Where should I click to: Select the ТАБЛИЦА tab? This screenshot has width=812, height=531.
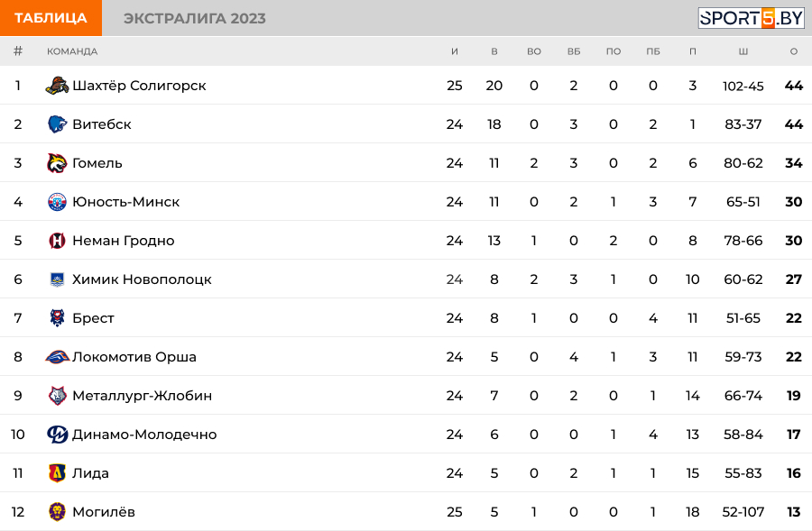tap(51, 18)
